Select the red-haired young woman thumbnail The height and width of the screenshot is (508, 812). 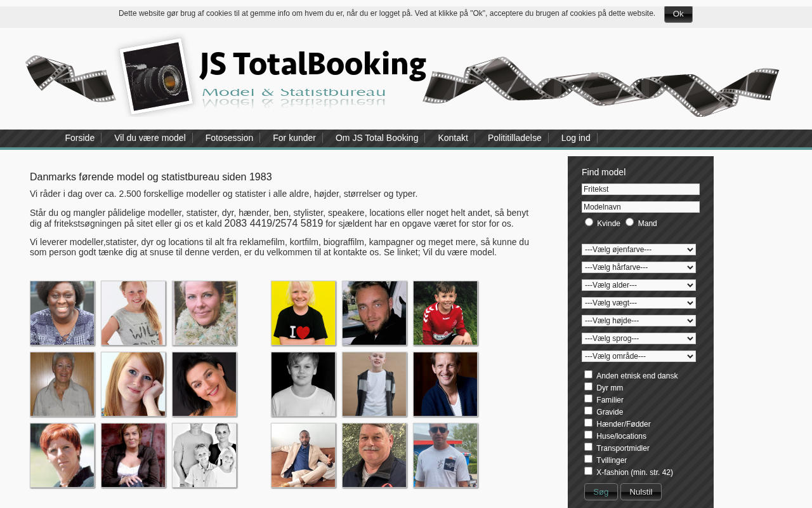pos(133,384)
